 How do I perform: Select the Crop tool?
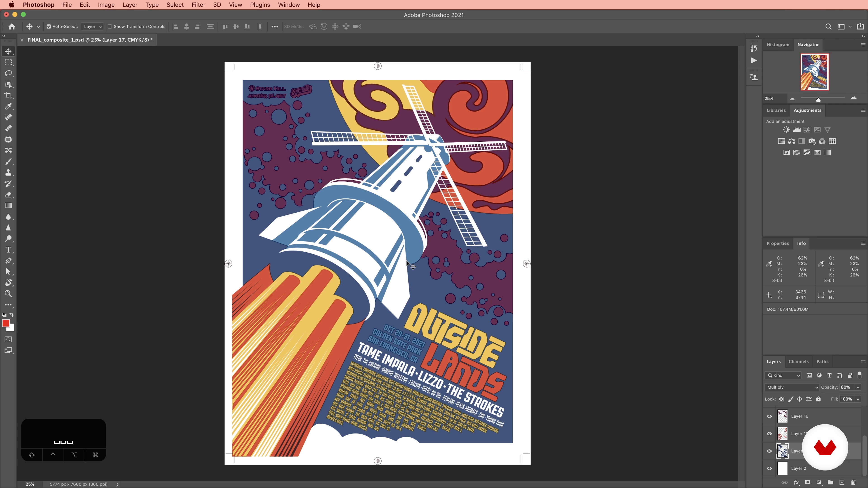click(x=8, y=96)
